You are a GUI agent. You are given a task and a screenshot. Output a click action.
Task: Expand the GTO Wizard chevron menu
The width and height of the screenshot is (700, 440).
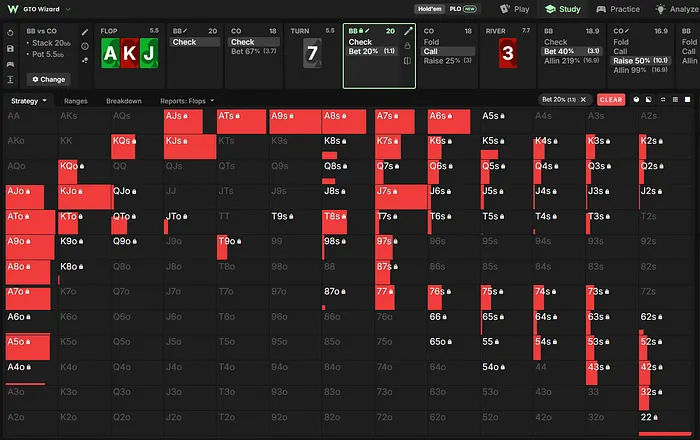68,9
